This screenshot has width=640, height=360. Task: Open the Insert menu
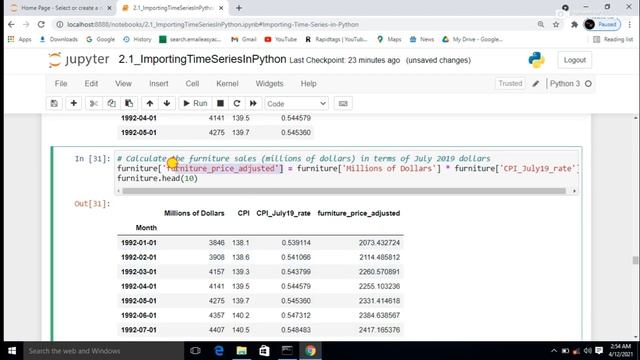159,83
